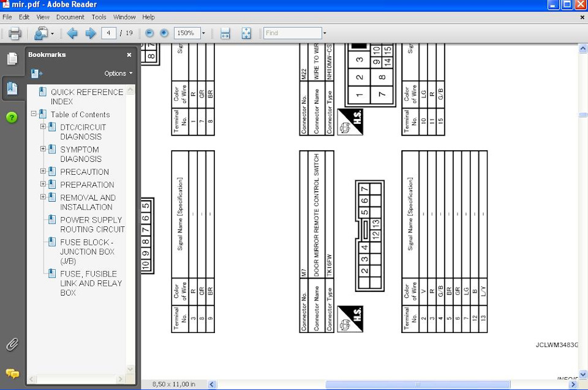Expand the REMOVAL AND INSTALLATION bookmark
588x390 pixels.
(43, 197)
